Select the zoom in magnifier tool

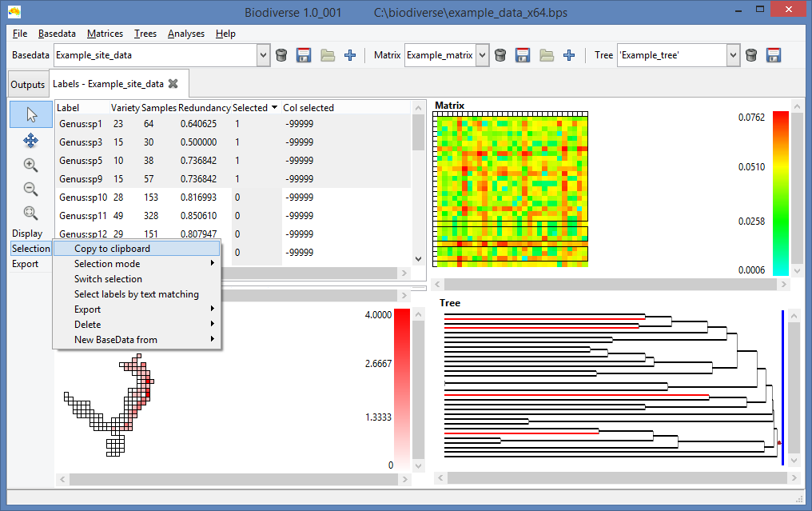30,165
